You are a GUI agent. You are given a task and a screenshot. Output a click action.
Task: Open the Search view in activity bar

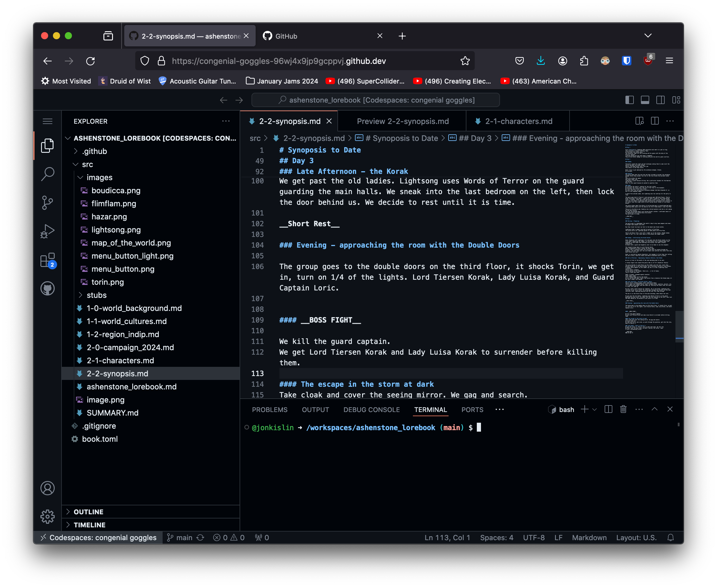(x=48, y=174)
